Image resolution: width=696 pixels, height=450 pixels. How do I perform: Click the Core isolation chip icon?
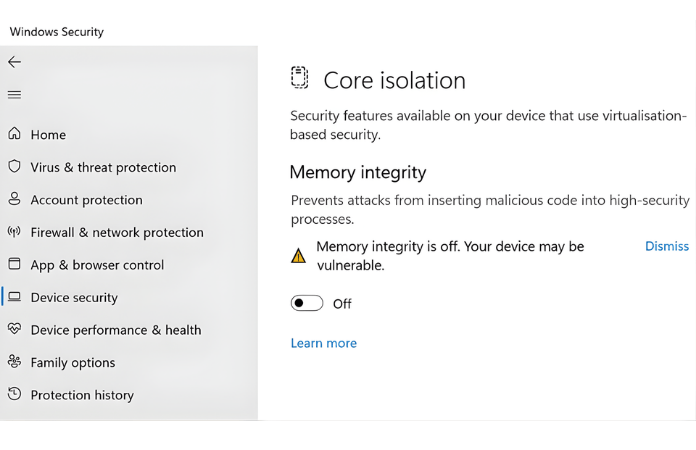[x=299, y=79]
